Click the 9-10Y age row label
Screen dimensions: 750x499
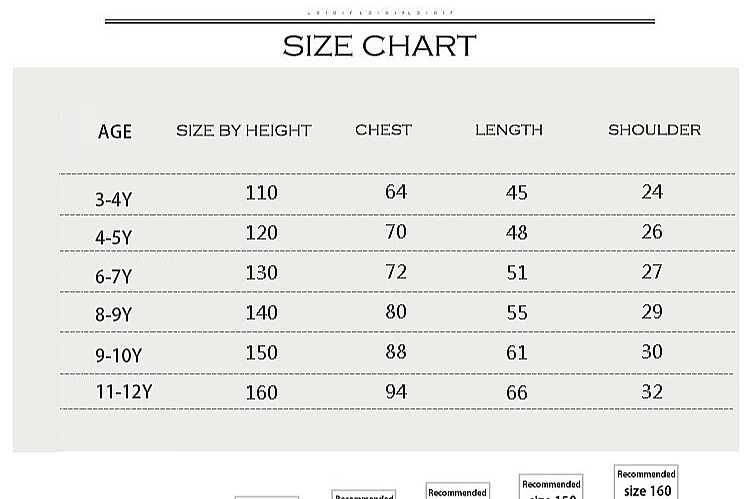pos(118,354)
